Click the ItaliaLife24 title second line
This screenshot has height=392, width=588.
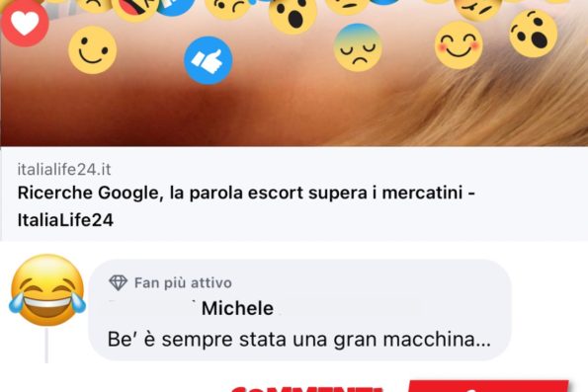tap(65, 220)
